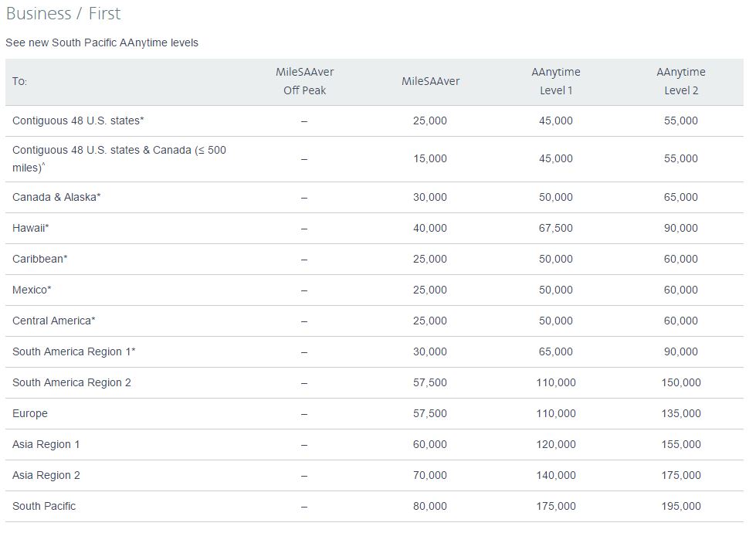Select Central America row label
This screenshot has height=533, width=756.
[53, 321]
